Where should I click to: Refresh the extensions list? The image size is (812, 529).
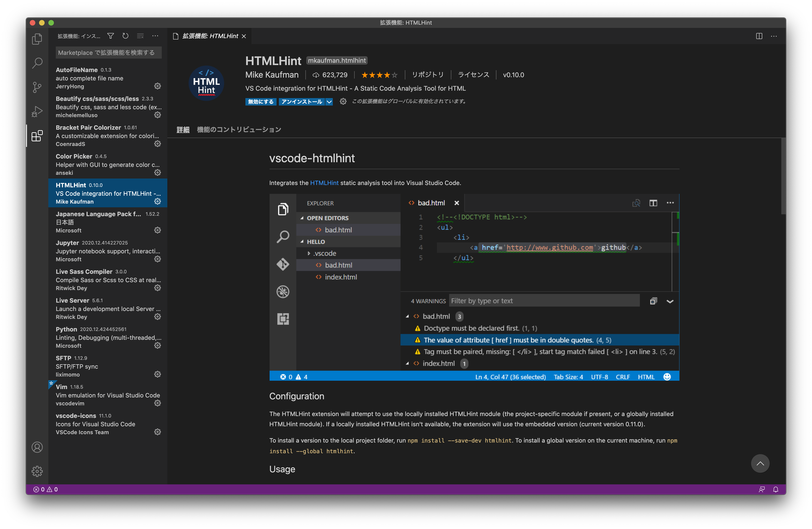(125, 36)
